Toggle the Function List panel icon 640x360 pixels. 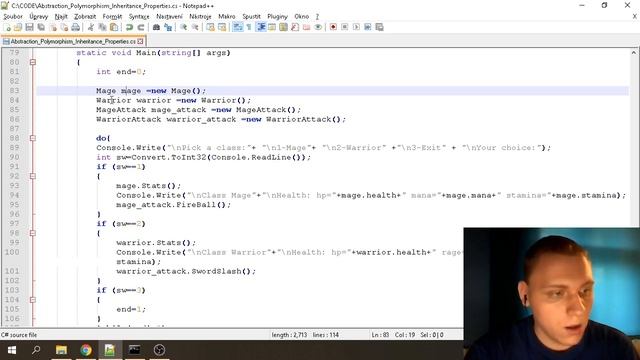[295, 27]
